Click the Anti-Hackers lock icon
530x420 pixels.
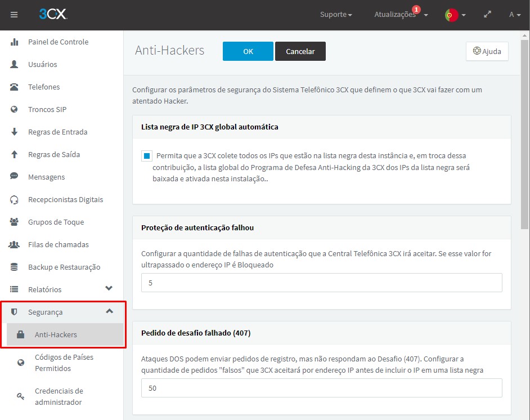point(21,334)
